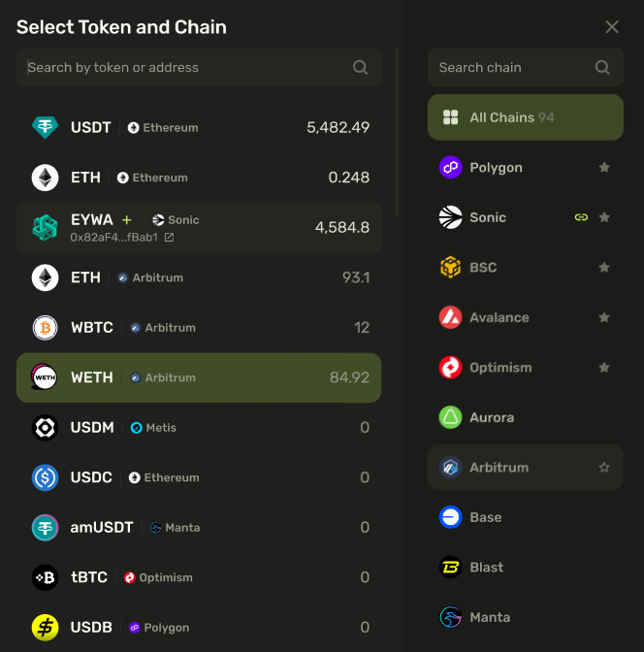Click the green plus icon next to EYWA
Viewport: 644px width, 652px height.
point(127,220)
